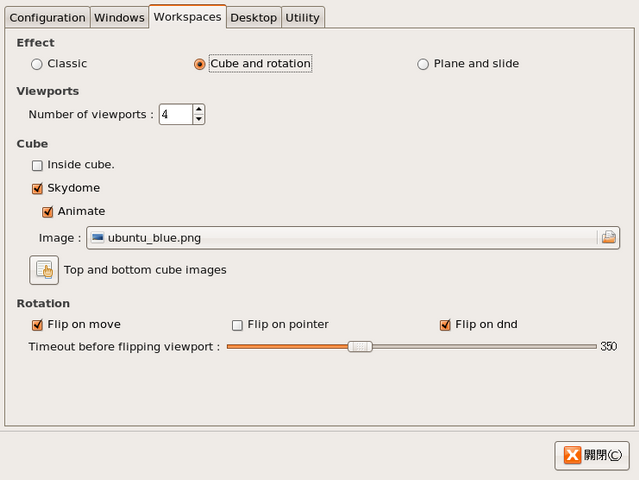Go to the Desktop tab
Screen dimensions: 639x480
[253, 18]
